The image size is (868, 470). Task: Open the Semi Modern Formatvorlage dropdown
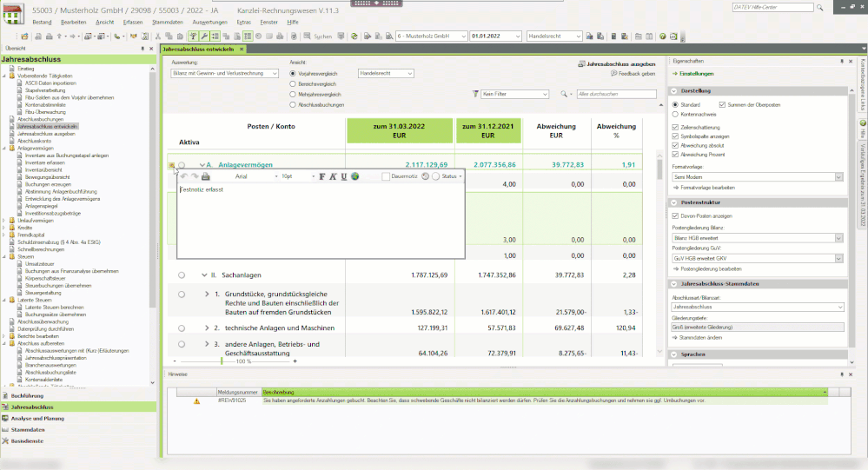click(x=758, y=177)
